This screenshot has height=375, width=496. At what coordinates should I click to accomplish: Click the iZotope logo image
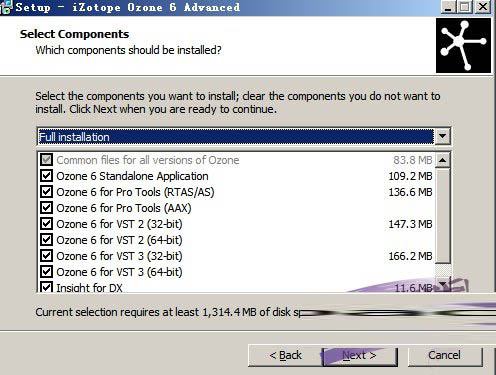463,45
